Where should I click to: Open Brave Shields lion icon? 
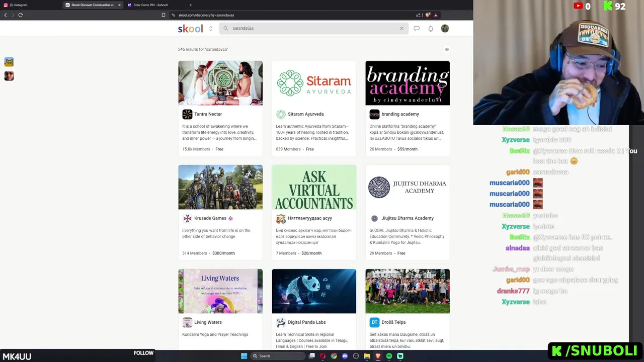(x=428, y=15)
